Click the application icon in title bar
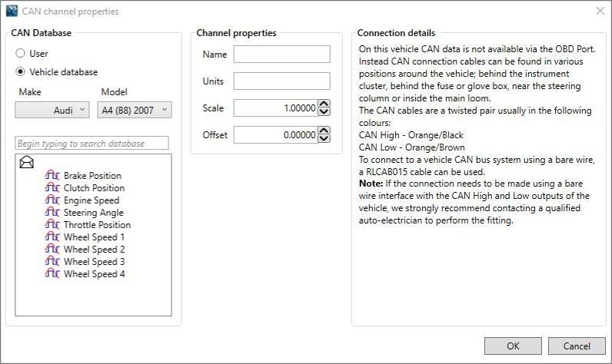 [12, 11]
